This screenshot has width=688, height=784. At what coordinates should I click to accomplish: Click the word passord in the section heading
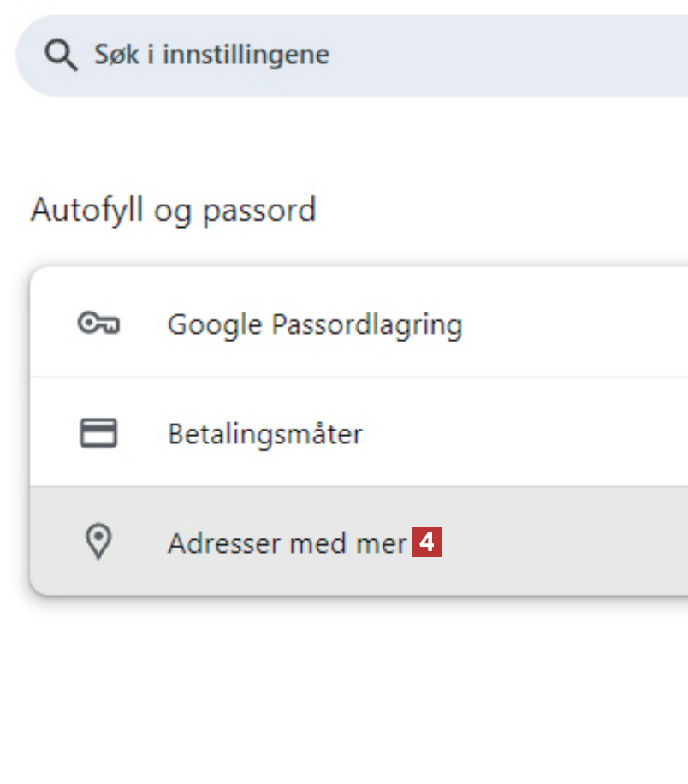(x=258, y=211)
